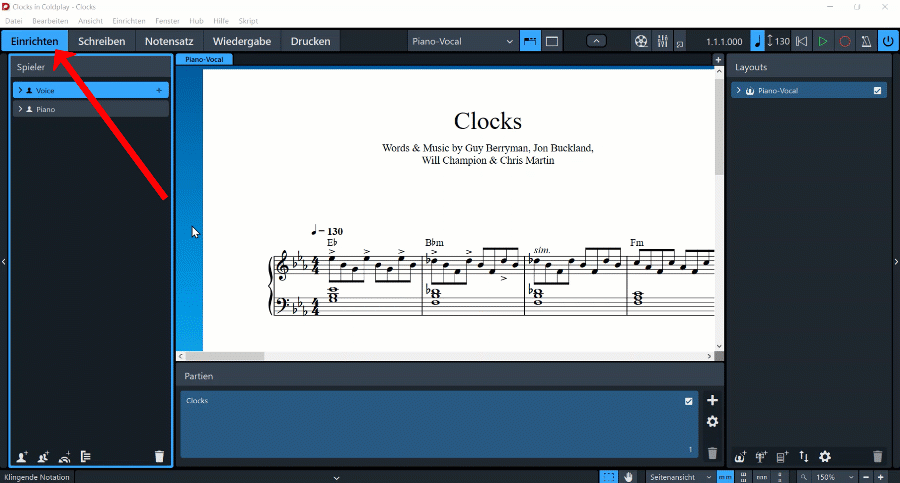Click the zoom magnifier icon
This screenshot has height=483, width=900.
[x=804, y=477]
